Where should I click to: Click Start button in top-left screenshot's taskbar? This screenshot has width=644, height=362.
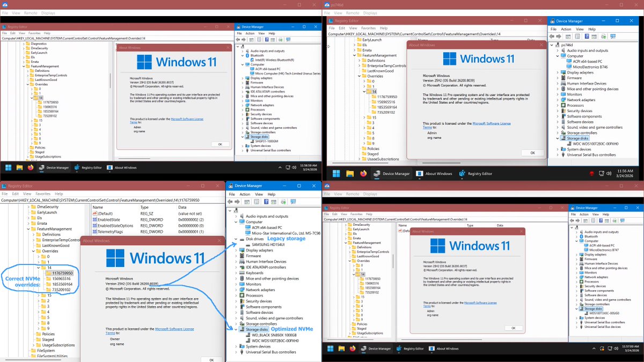click(x=9, y=167)
